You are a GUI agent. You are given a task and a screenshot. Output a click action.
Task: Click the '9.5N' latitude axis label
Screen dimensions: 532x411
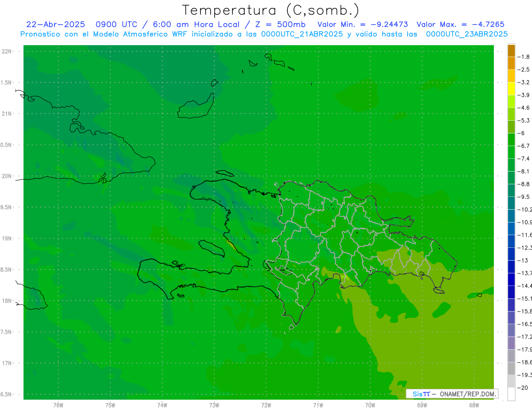pyautogui.click(x=7, y=207)
